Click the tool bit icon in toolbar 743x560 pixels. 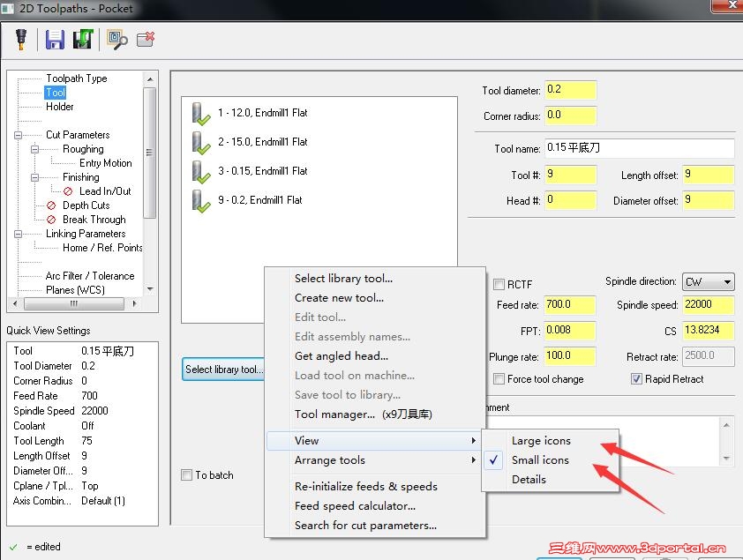21,40
